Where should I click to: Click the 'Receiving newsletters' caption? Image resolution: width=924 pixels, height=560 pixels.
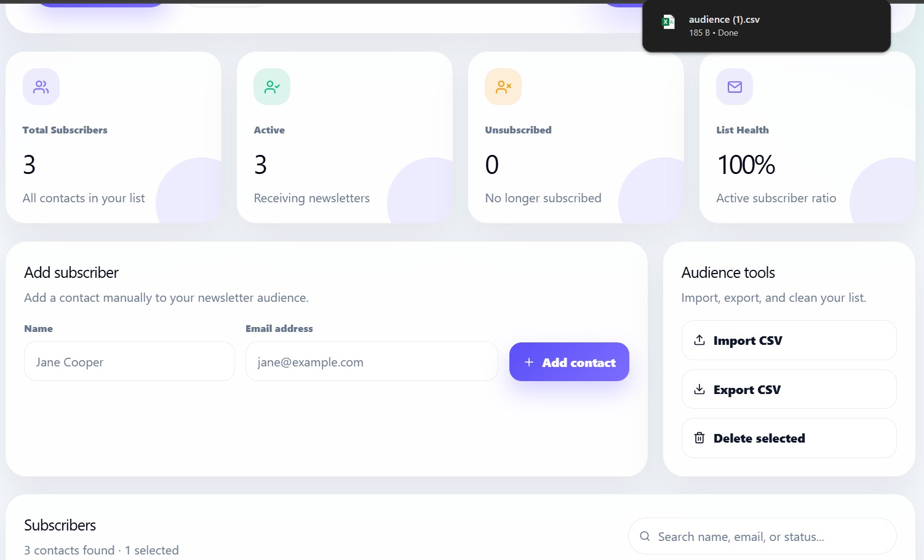[x=312, y=198]
